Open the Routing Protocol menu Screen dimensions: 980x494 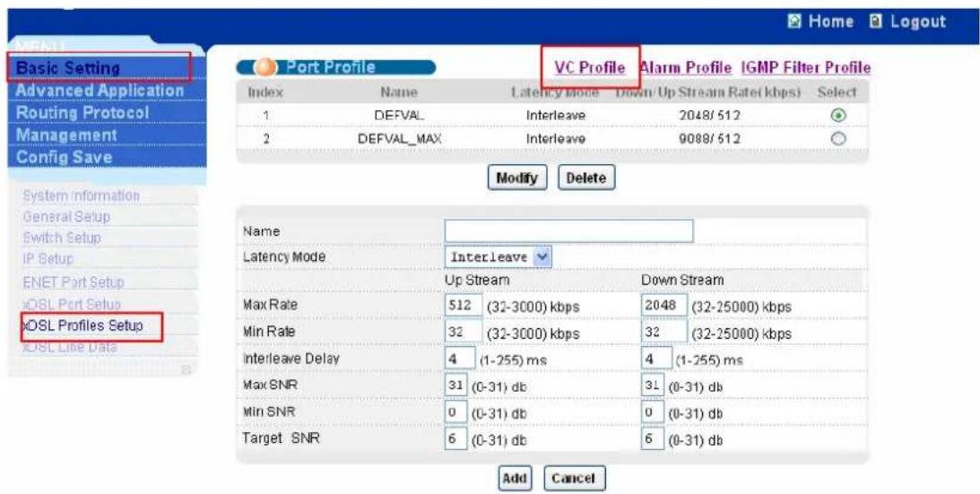[82, 113]
